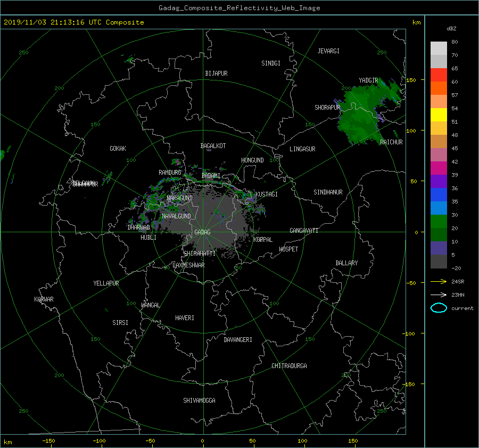The width and height of the screenshot is (479, 448).
Task: Click the SINDGI city label
Action: point(271,63)
